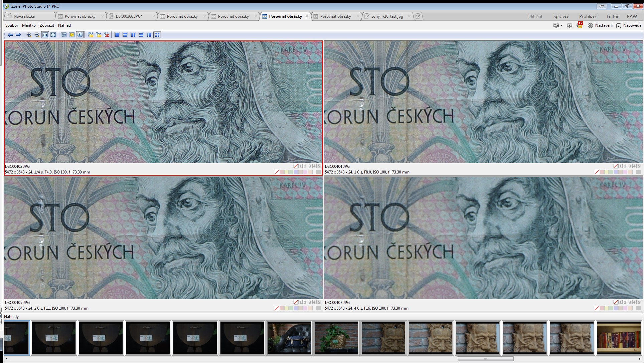644x363 pixels.
Task: Switch to sony_rx10_test.jpg tab
Action: pos(387,16)
